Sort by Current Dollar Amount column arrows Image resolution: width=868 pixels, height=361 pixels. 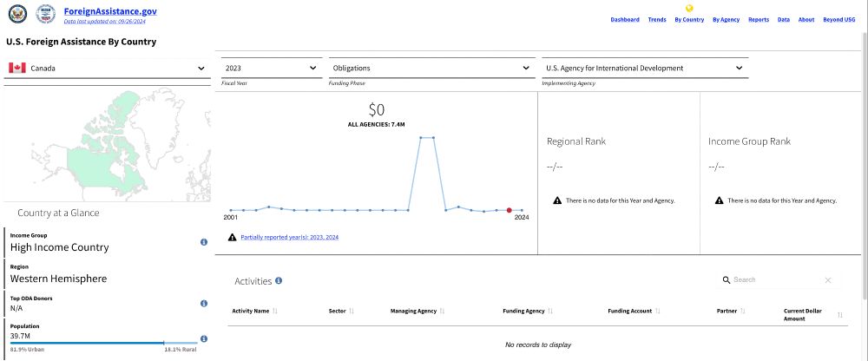click(839, 315)
